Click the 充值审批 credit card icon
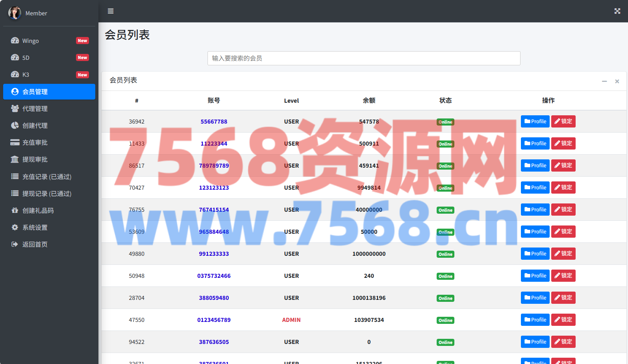Image resolution: width=628 pixels, height=364 pixels. (x=15, y=142)
